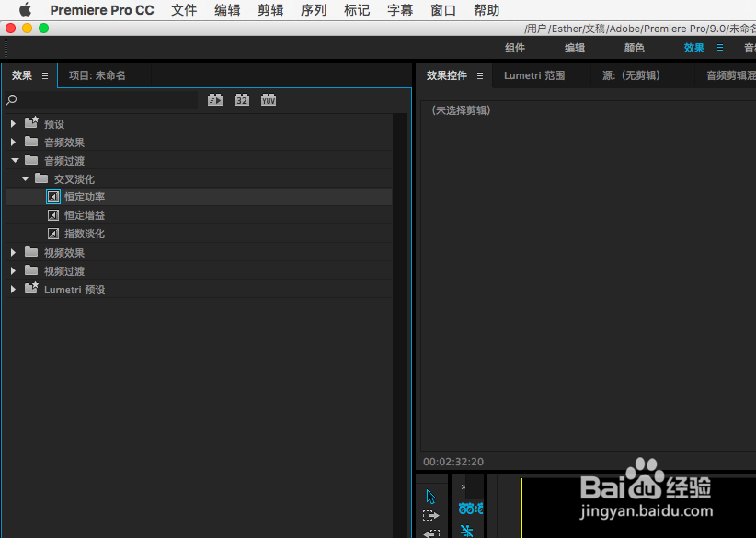Image resolution: width=756 pixels, height=538 pixels.
Task: Open the 编辑 menu in menu bar
Action: pyautogui.click(x=227, y=10)
